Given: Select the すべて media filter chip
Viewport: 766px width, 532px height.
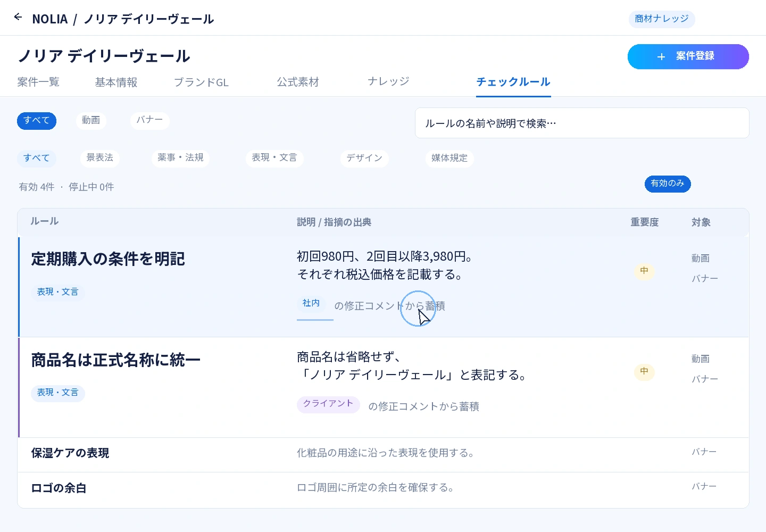Looking at the screenshot, I should tap(37, 120).
